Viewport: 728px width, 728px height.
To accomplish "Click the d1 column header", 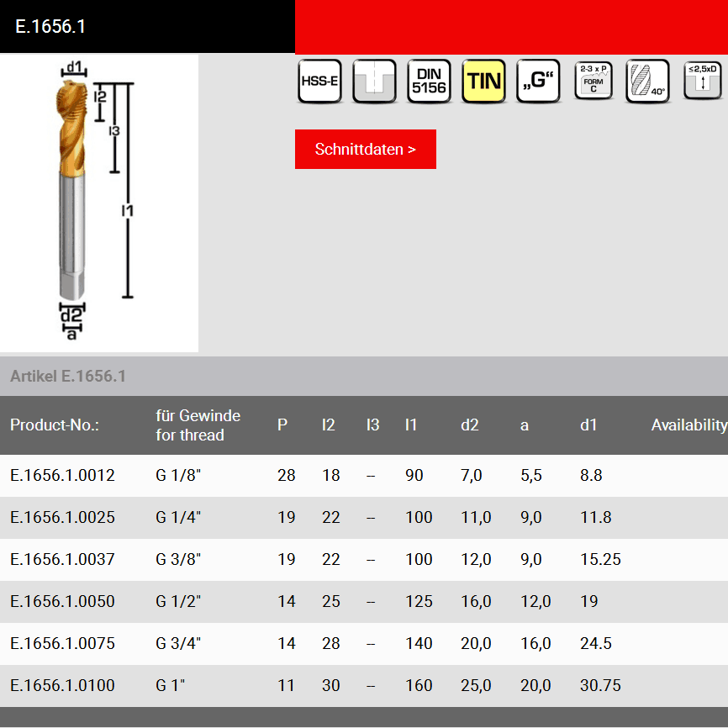I will tap(588, 425).
